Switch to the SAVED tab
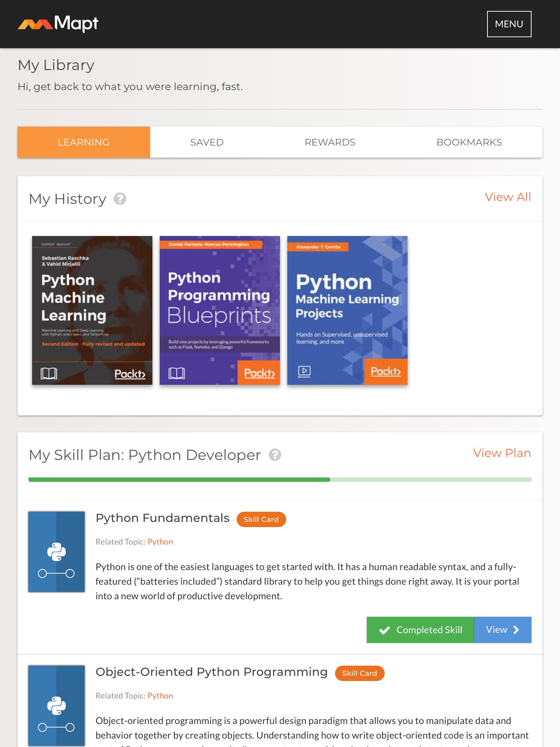Viewport: 560px width, 747px height. point(207,142)
